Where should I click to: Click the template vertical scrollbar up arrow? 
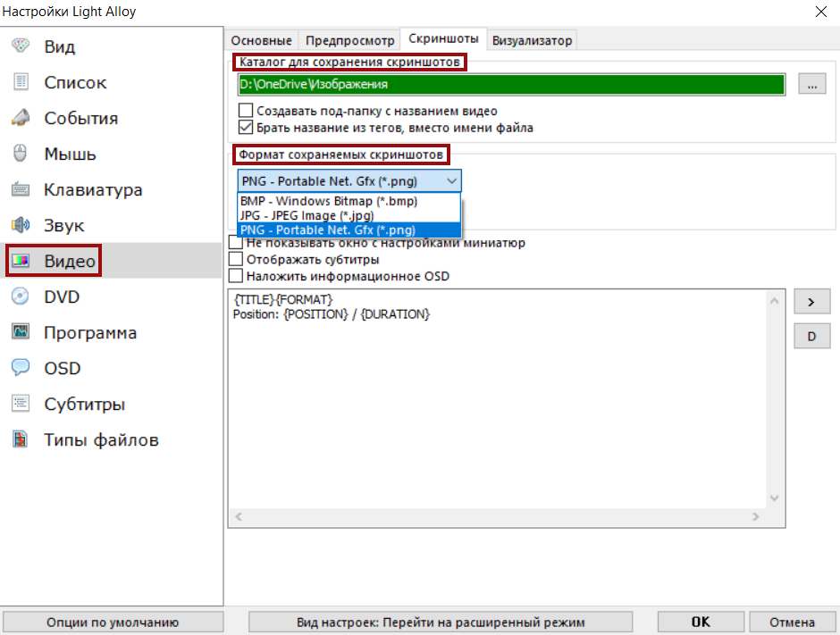point(774,300)
